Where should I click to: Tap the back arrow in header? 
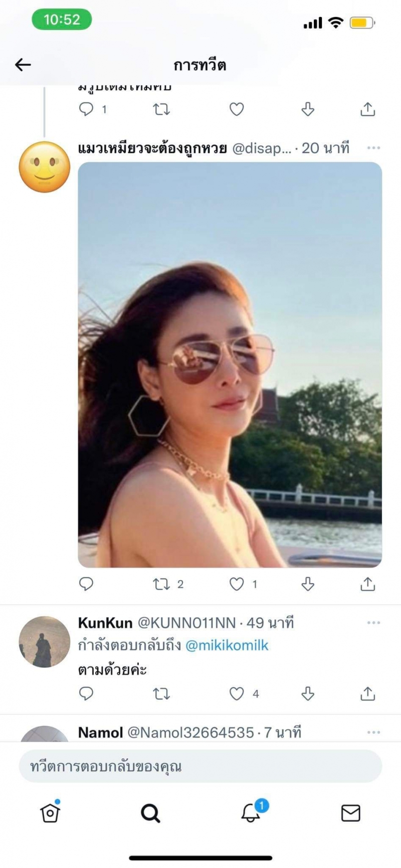click(x=23, y=65)
